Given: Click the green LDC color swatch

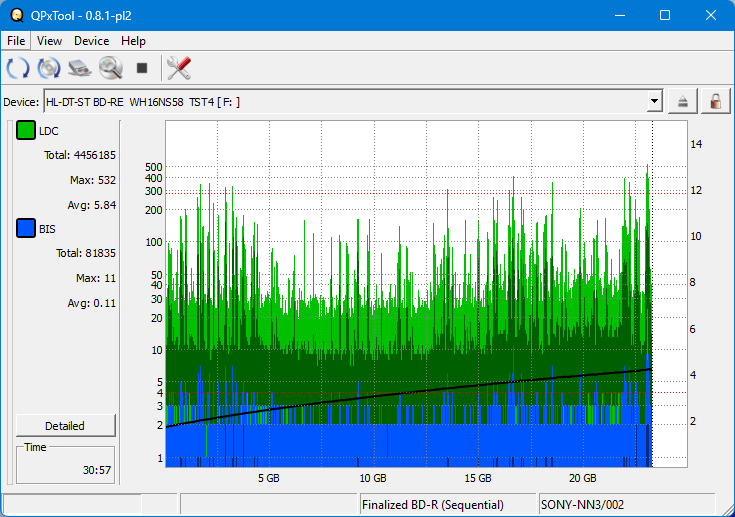Looking at the screenshot, I should tap(26, 130).
